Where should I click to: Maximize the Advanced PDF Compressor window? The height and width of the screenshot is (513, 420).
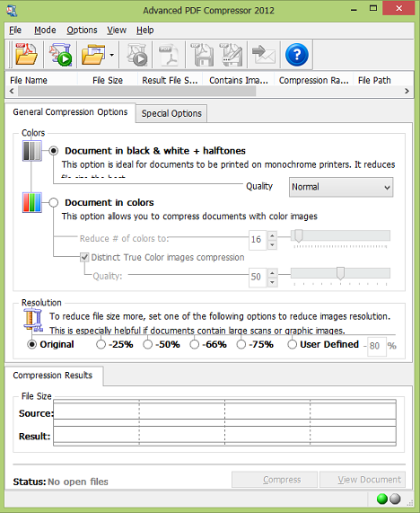tap(373, 8)
